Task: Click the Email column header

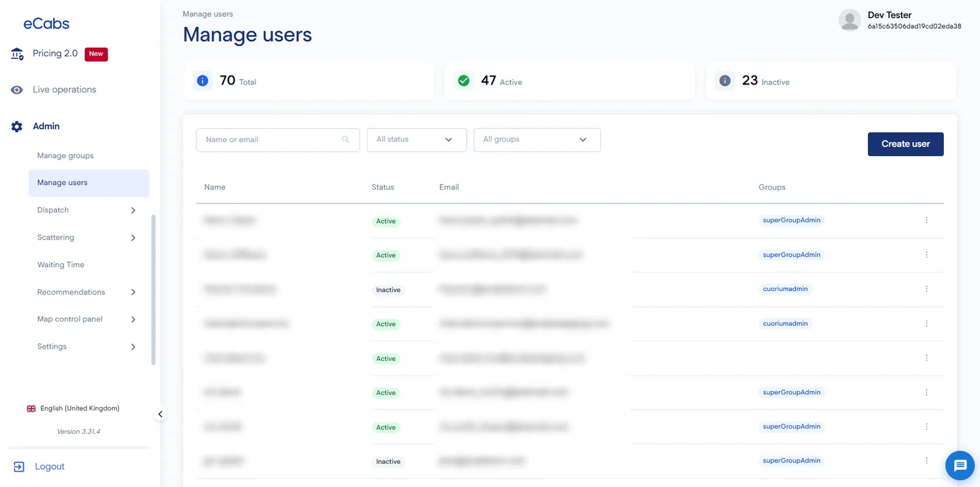Action: click(449, 187)
